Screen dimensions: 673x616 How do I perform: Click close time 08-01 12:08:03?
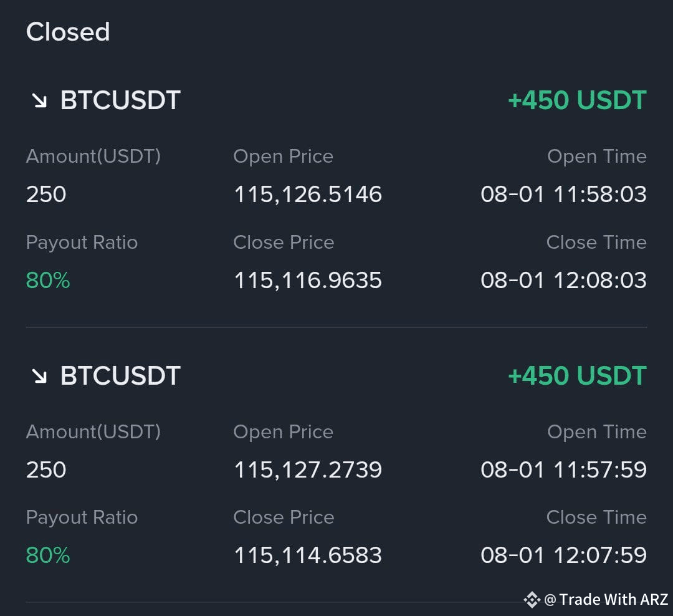563,281
